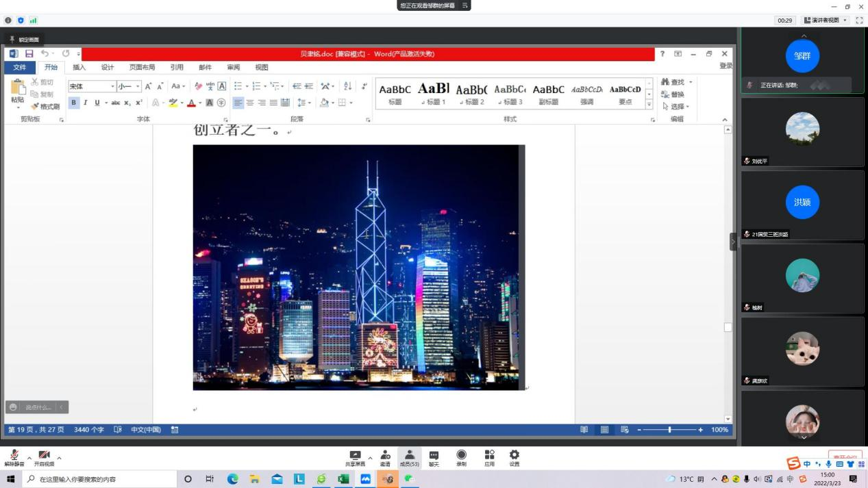Viewport: 868px width, 488px height.
Task: Switch to the 插入 ribbon tab
Action: coord(79,67)
